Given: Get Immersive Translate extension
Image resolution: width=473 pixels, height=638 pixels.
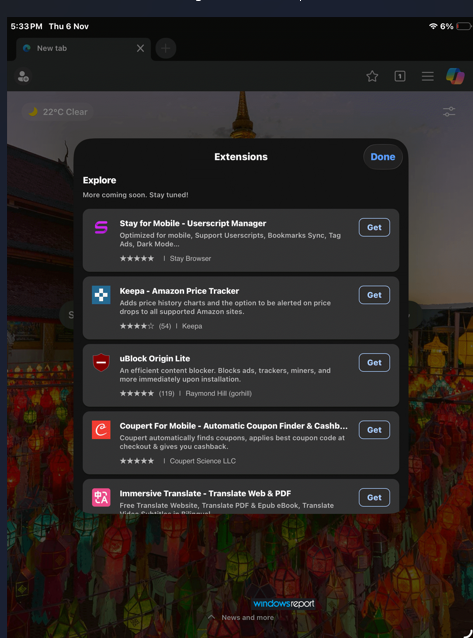Looking at the screenshot, I should [x=374, y=498].
